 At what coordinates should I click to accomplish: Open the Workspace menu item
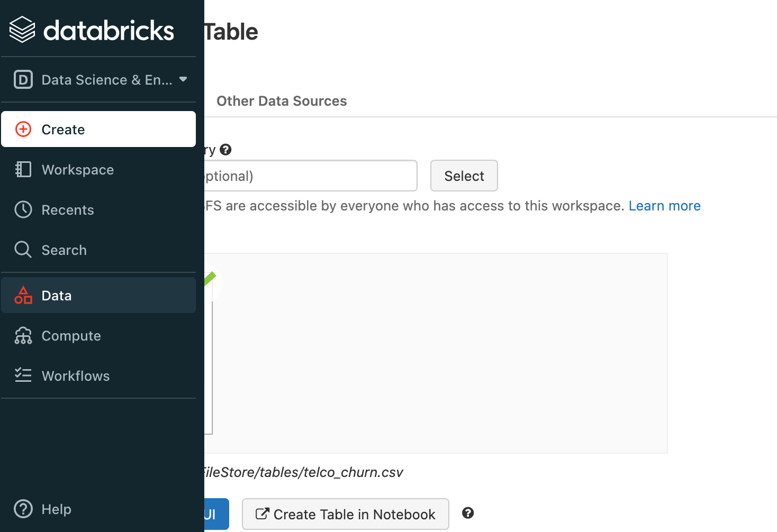pos(78,170)
